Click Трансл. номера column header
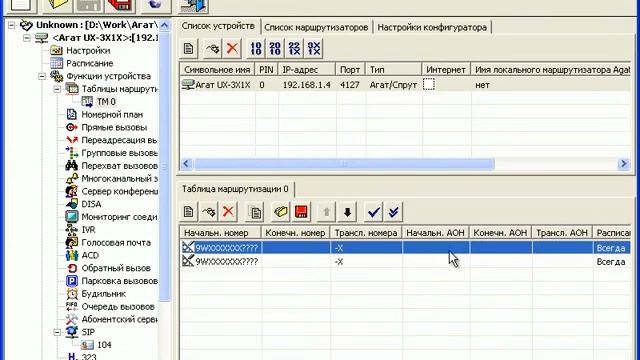This screenshot has width=640, height=360. pyautogui.click(x=366, y=233)
